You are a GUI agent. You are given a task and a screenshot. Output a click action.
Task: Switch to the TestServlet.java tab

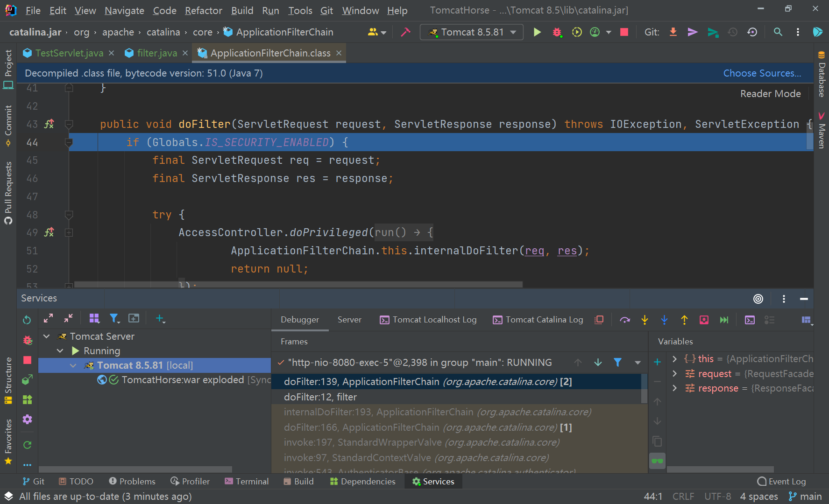(x=69, y=53)
